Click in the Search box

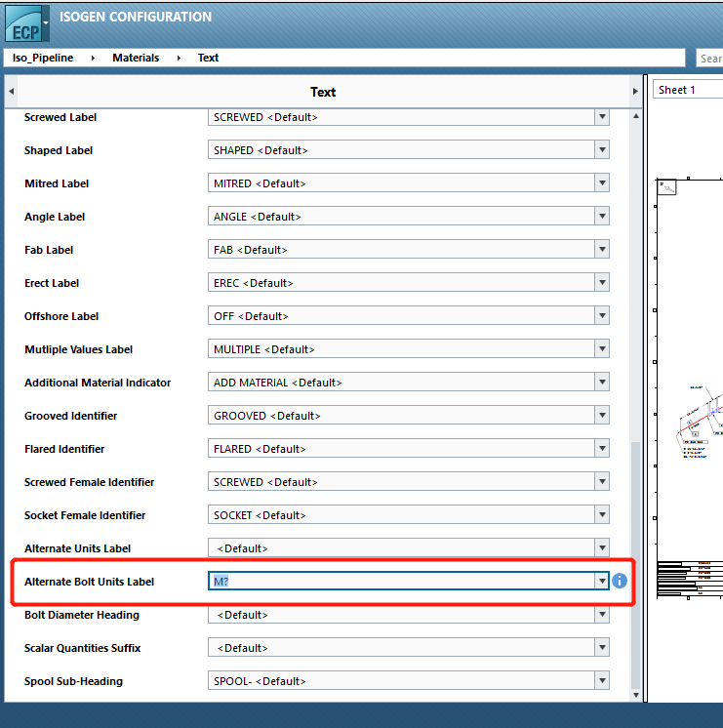[709, 59]
